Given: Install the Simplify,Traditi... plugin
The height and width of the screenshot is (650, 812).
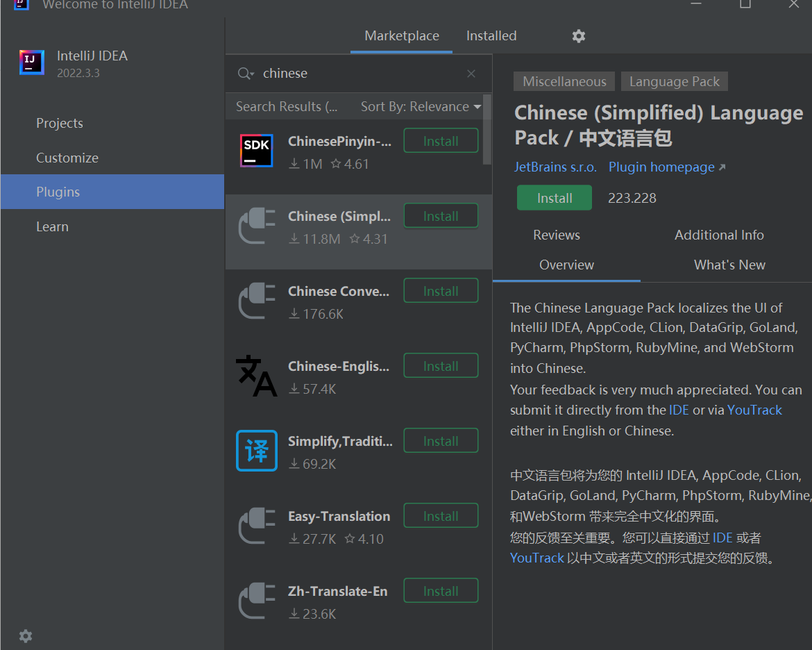Looking at the screenshot, I should pyautogui.click(x=441, y=441).
